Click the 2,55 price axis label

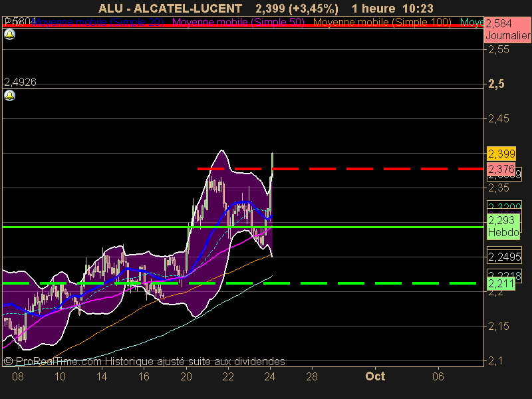(x=498, y=49)
